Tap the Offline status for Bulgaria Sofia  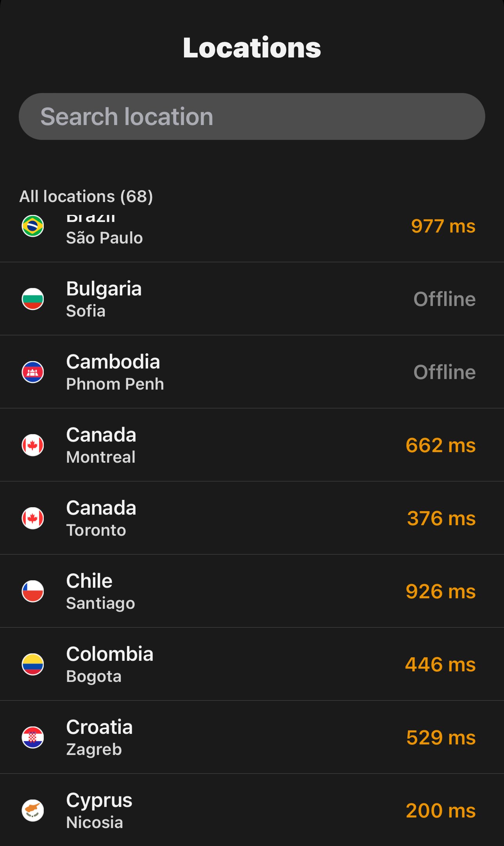(x=444, y=299)
